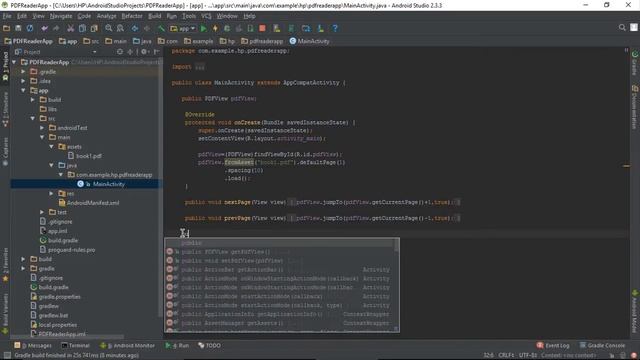Image resolution: width=640 pixels, height=360 pixels.
Task: Toggle the Gradle tool window on right edge
Action: click(635, 62)
